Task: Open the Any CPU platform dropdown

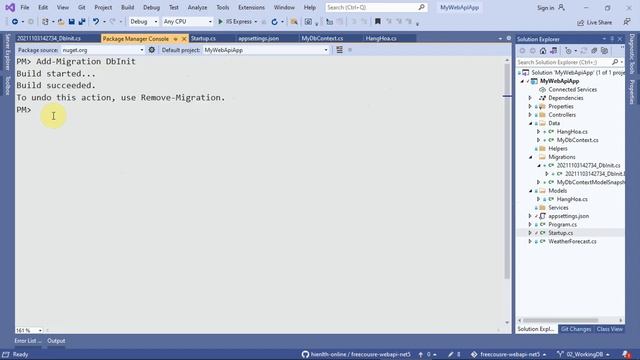Action: 187,22
